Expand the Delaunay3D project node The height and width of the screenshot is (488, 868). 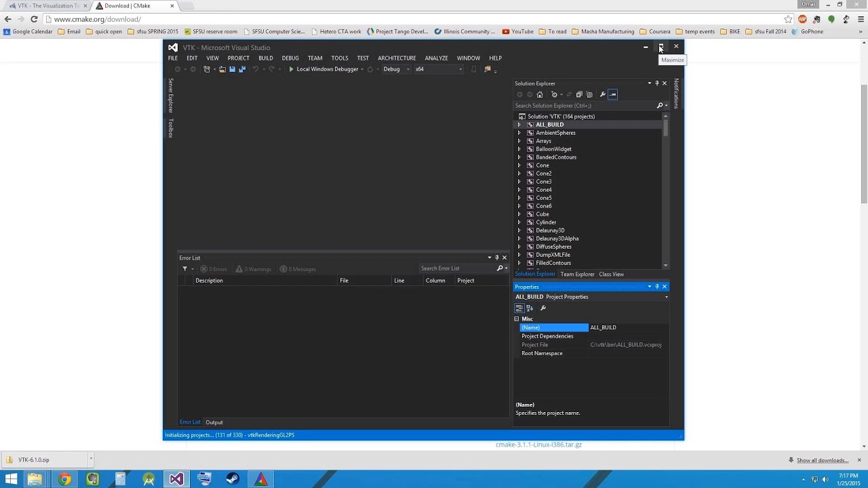click(x=519, y=230)
